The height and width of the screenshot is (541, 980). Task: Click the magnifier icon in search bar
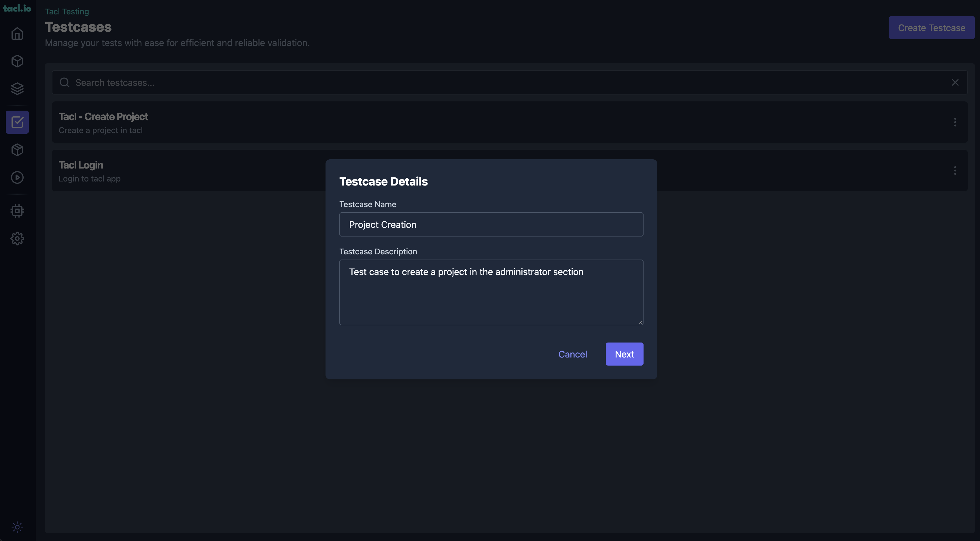coord(64,82)
